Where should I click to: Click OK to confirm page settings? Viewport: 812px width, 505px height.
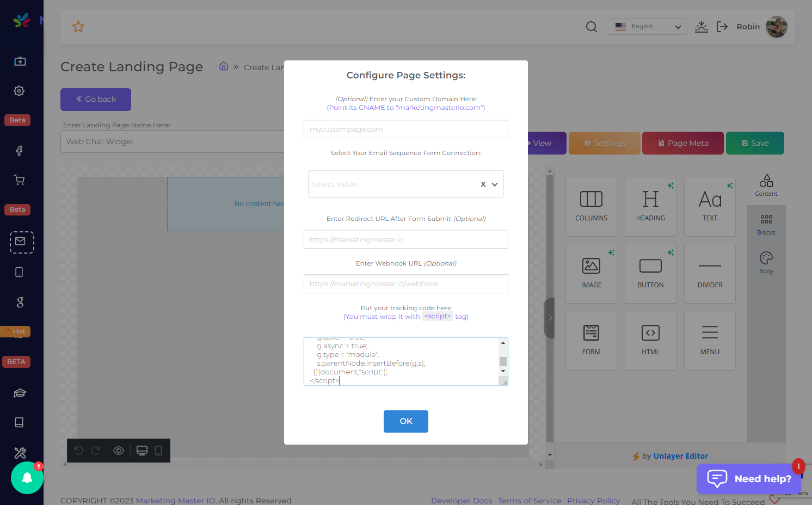point(406,421)
